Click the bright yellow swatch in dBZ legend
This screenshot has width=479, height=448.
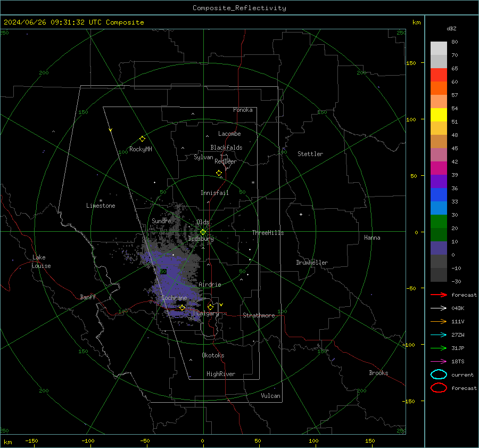(439, 115)
